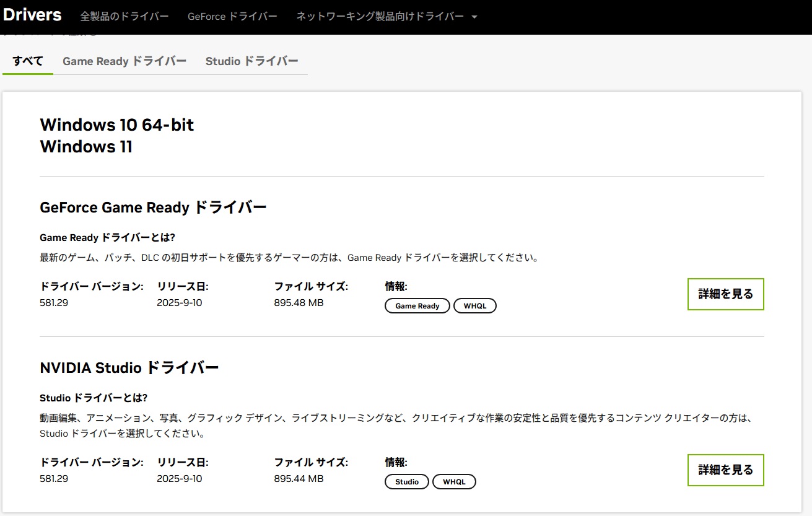Image resolution: width=812 pixels, height=516 pixels.
Task: Click the GeForce Game Ready ドライバー heading
Action: (x=153, y=207)
